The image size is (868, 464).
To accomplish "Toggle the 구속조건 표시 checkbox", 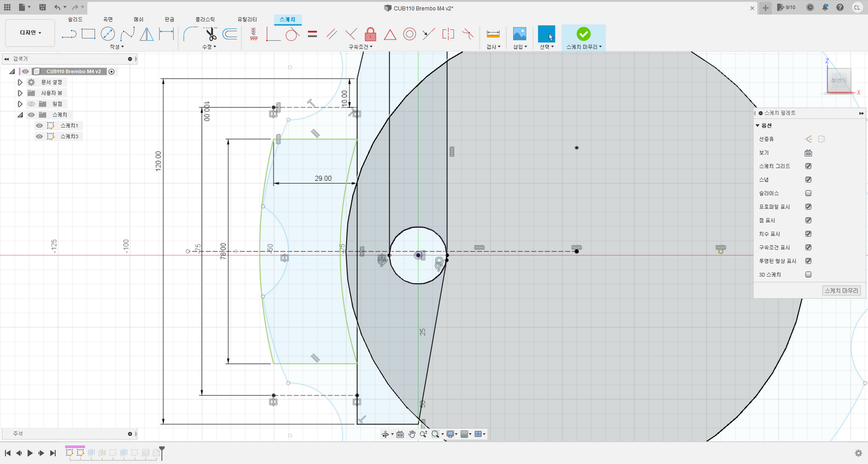I will (808, 247).
